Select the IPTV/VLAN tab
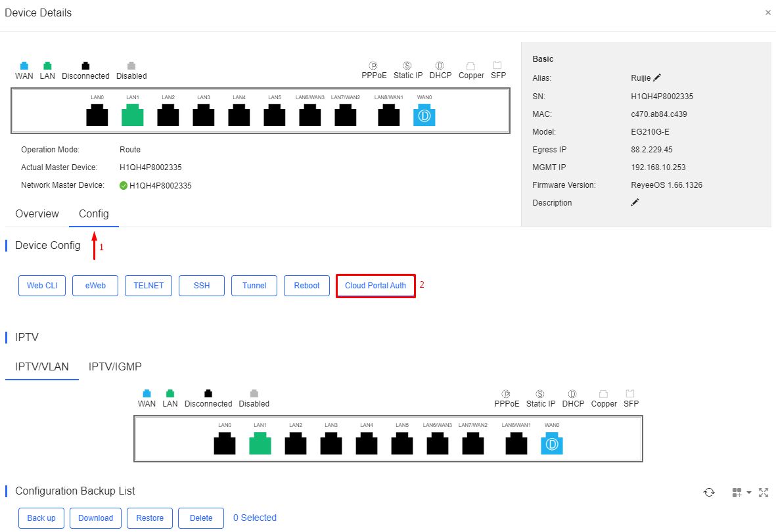Image resolution: width=776 pixels, height=532 pixels. tap(42, 366)
